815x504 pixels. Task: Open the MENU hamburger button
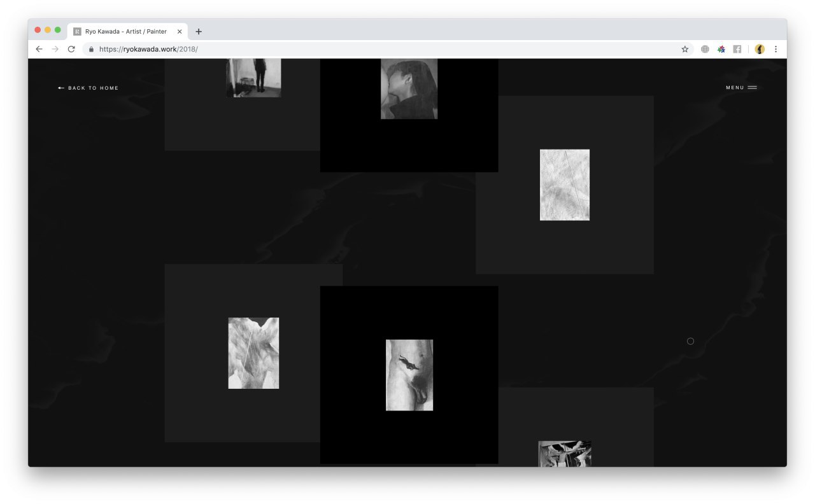click(741, 88)
